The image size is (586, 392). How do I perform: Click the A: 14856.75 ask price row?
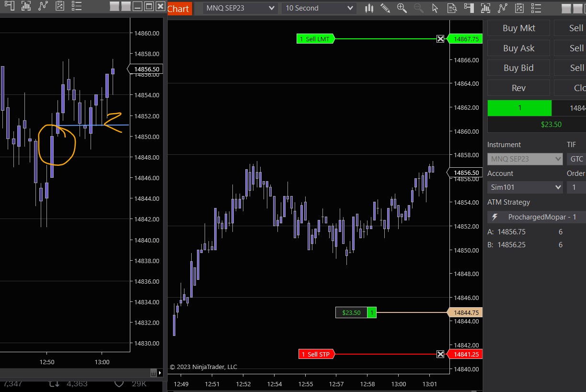click(525, 232)
